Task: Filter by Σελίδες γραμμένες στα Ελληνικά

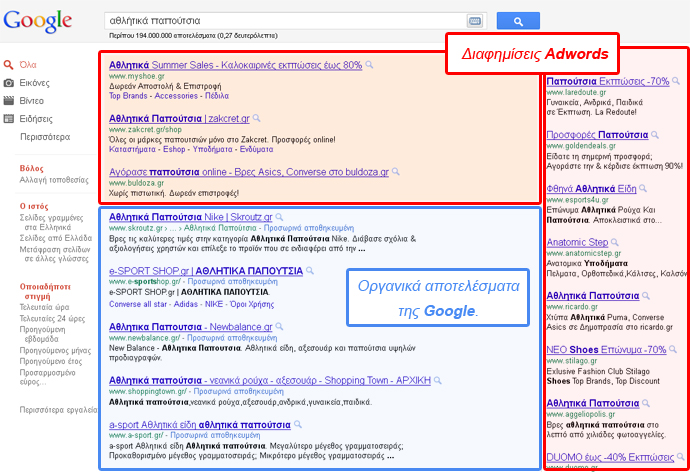Action: coord(51,223)
